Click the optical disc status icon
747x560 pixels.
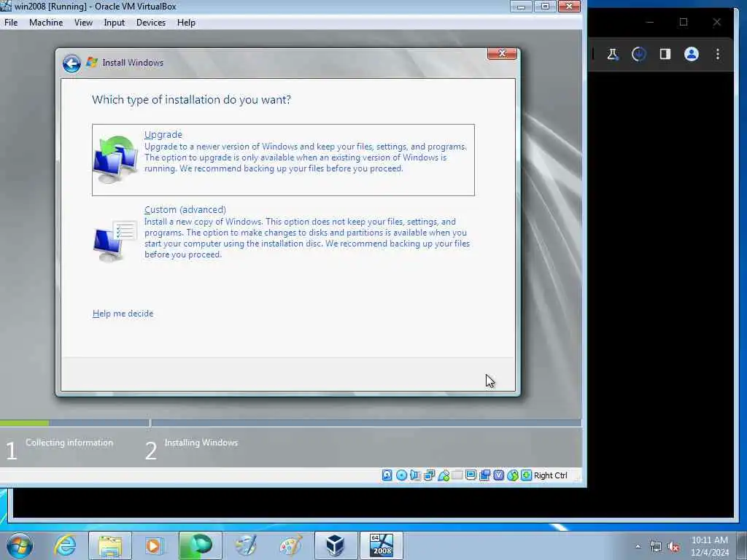click(x=402, y=475)
